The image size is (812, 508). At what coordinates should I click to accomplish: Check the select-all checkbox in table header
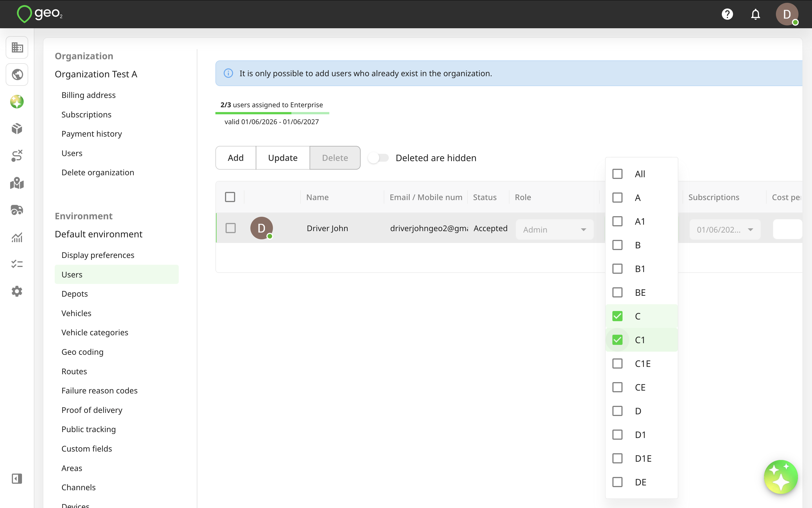click(x=230, y=197)
